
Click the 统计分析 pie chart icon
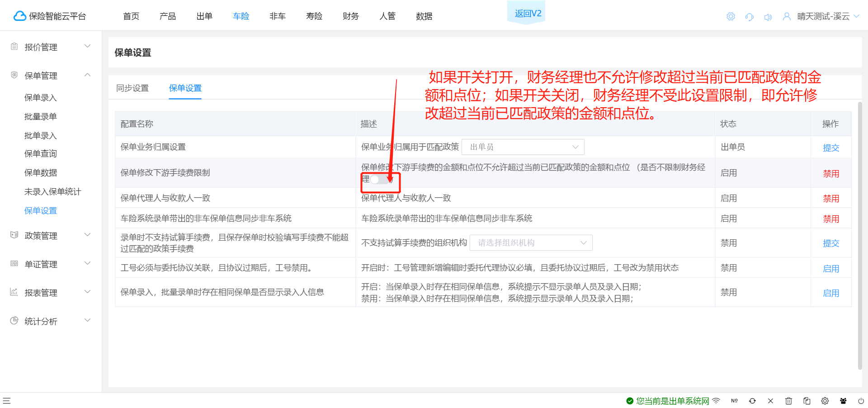point(14,321)
